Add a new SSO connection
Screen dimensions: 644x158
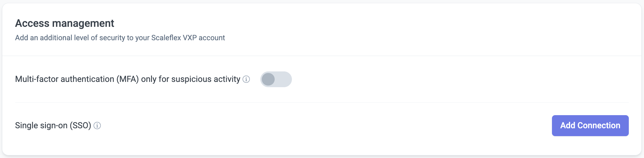[590, 126]
